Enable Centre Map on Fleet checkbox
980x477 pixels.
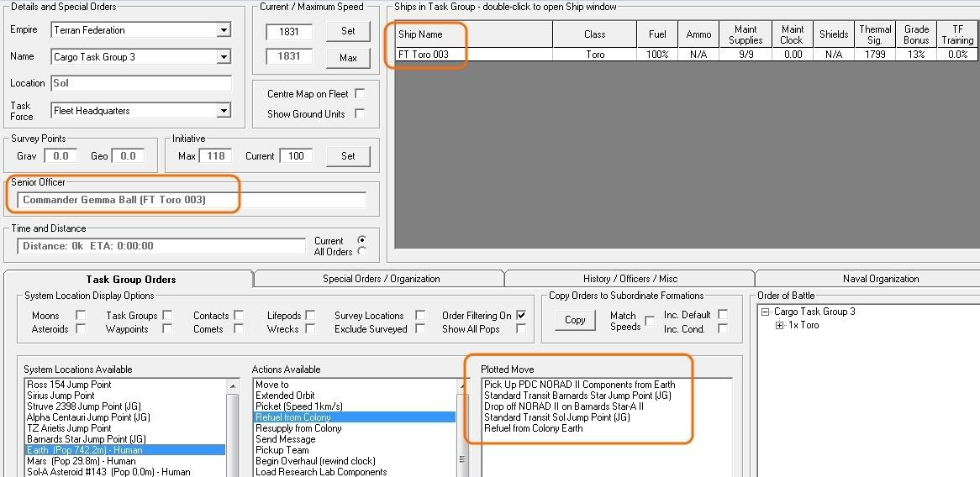(360, 94)
